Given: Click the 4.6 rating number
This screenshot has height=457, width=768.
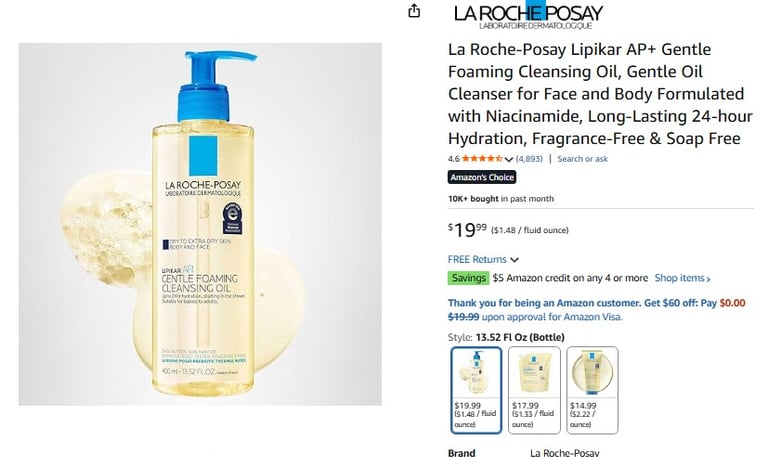Looking at the screenshot, I should [454, 159].
